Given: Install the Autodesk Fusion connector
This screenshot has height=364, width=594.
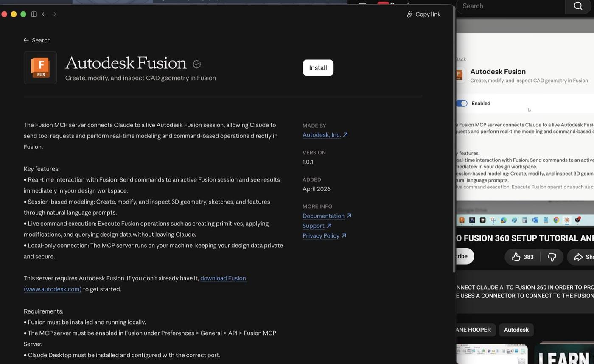Looking at the screenshot, I should coord(318,68).
